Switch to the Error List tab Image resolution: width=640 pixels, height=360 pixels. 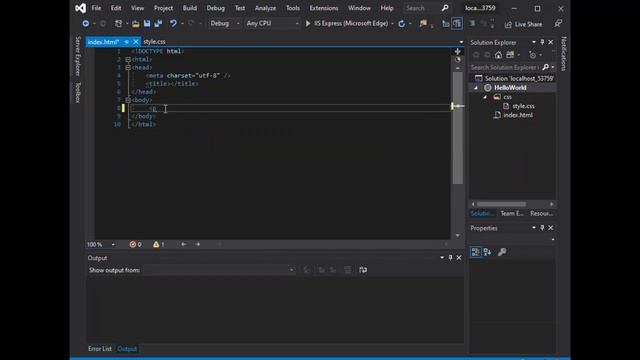(x=100, y=349)
